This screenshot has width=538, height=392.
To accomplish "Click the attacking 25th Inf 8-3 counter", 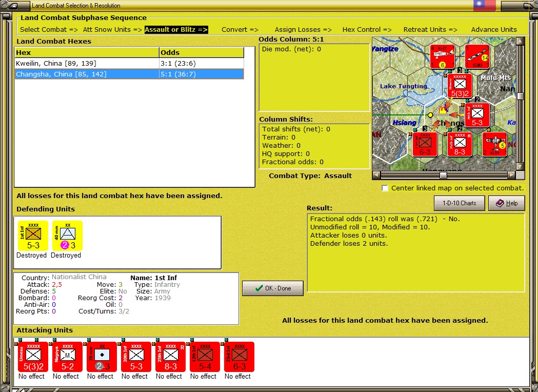I will (x=170, y=357).
